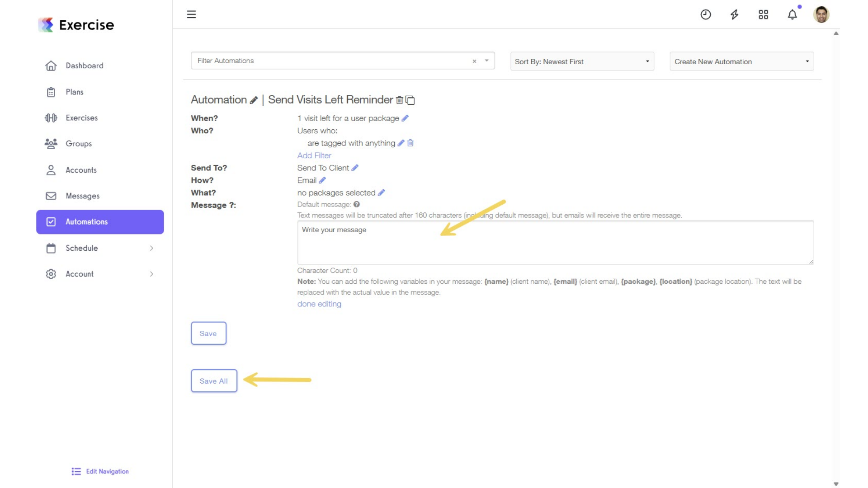Duplicate the automation with copy icon
The height and width of the screenshot is (488, 868).
(x=410, y=100)
